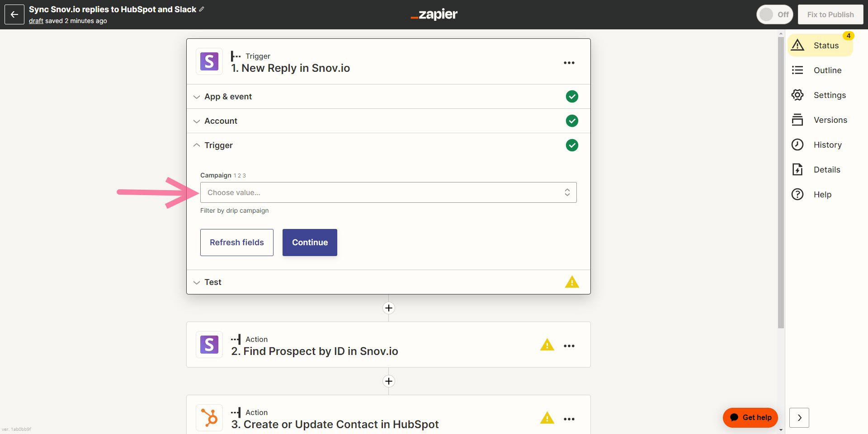Click HubSpot app icon in step 3

pos(209,418)
